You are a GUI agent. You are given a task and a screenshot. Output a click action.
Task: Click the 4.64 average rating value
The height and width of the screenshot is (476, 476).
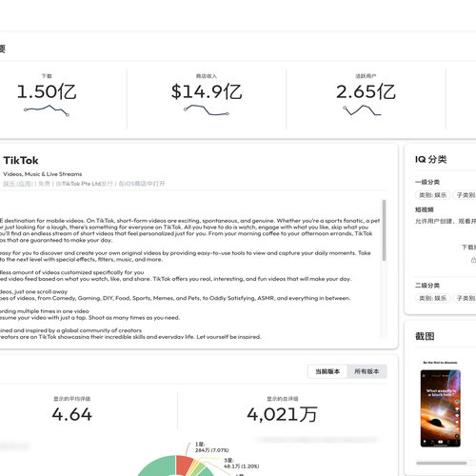coord(72,414)
